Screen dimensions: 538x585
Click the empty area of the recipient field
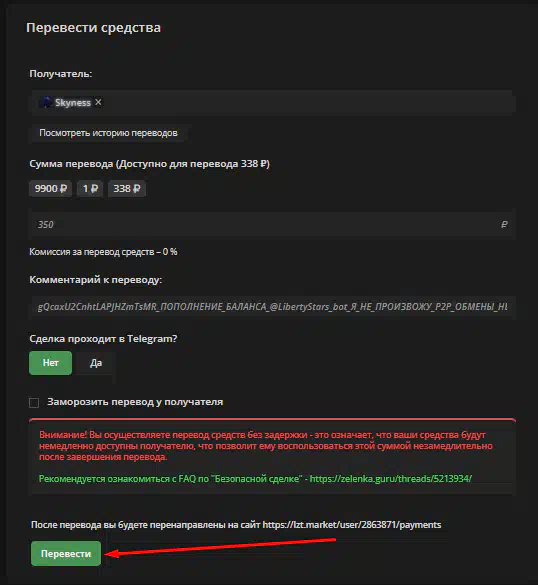click(308, 102)
